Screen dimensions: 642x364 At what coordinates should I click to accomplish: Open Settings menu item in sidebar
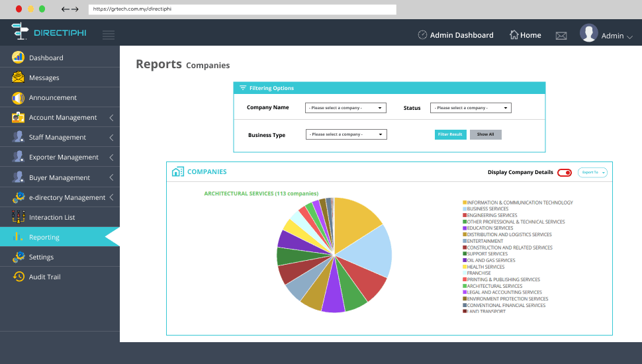(60, 257)
